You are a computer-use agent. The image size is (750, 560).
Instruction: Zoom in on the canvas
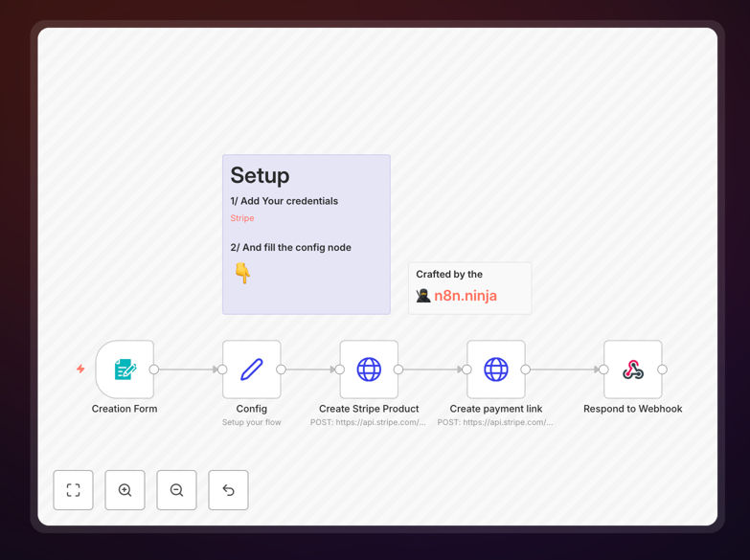click(x=125, y=490)
